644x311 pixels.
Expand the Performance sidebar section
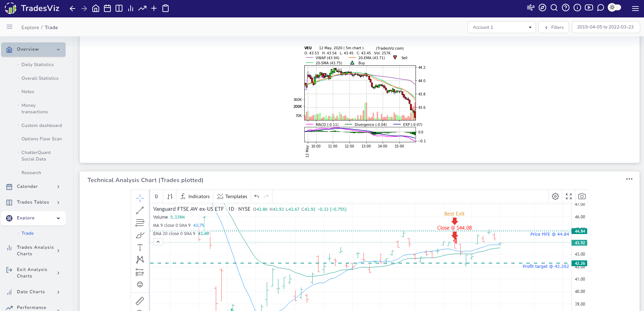coord(34,308)
